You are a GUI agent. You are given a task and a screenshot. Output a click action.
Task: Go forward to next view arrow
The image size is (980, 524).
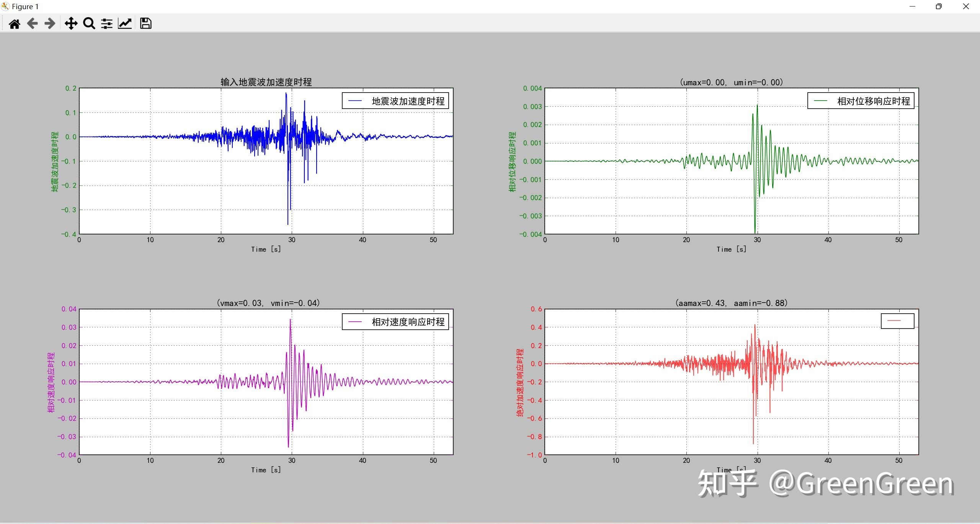click(x=50, y=24)
